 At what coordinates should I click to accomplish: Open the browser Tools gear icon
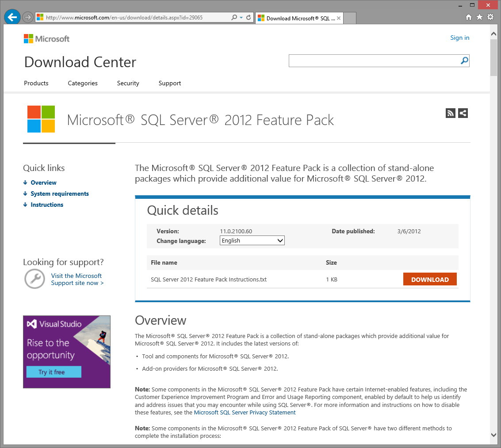[x=490, y=17]
